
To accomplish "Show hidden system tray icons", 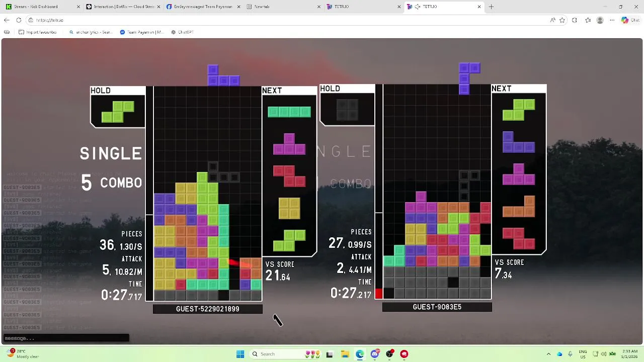I will tap(548, 354).
